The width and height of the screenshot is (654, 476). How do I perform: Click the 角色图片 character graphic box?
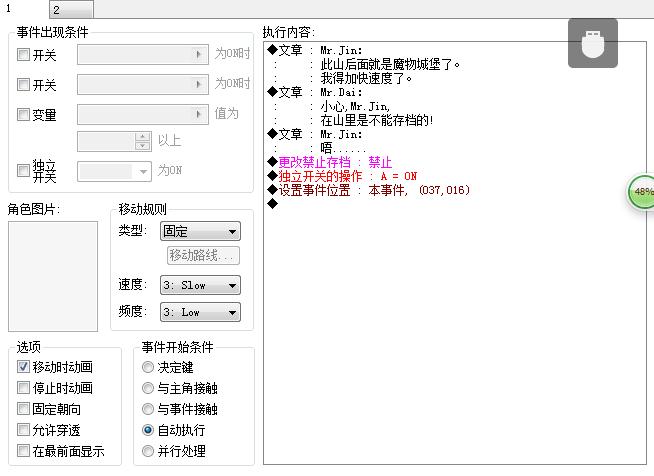pyautogui.click(x=53, y=276)
